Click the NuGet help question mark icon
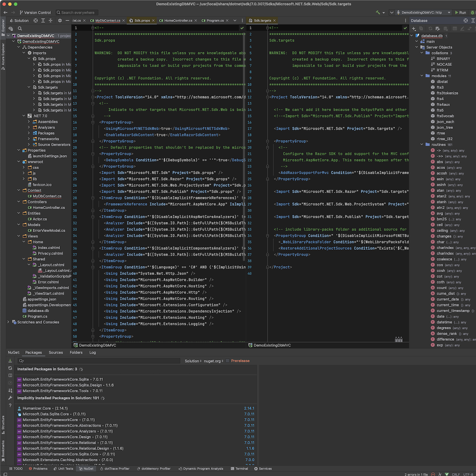The width and height of the screenshot is (476, 476). pos(10,405)
